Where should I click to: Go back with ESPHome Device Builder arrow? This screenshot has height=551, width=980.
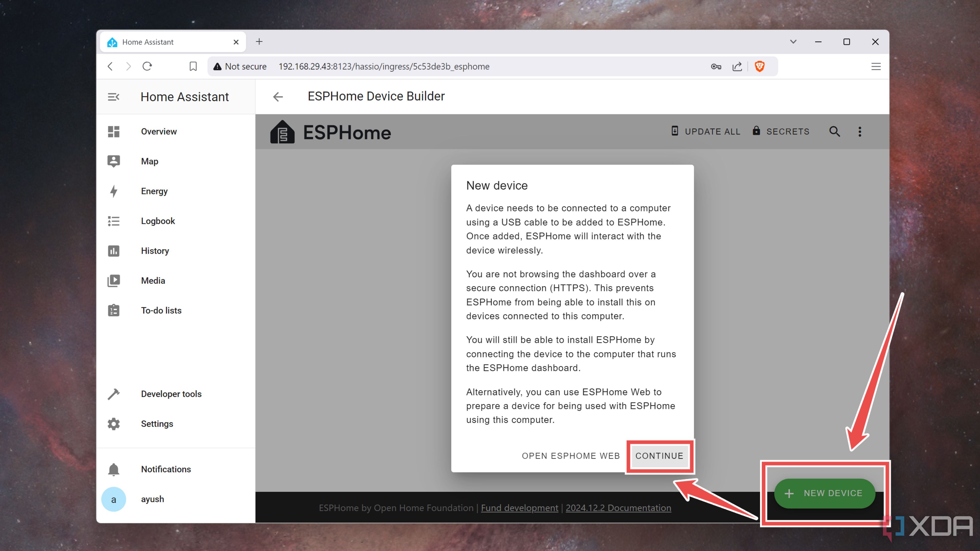tap(278, 97)
